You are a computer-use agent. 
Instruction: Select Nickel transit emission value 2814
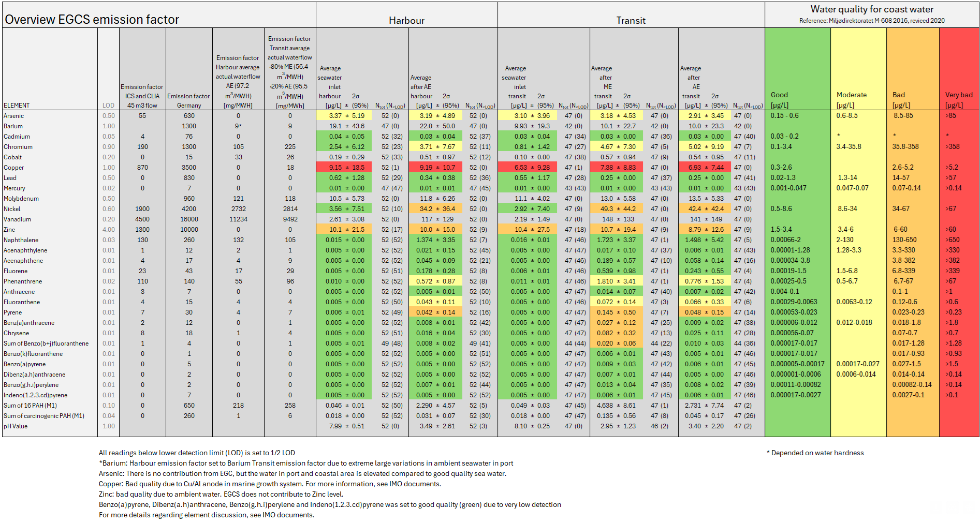pyautogui.click(x=290, y=209)
